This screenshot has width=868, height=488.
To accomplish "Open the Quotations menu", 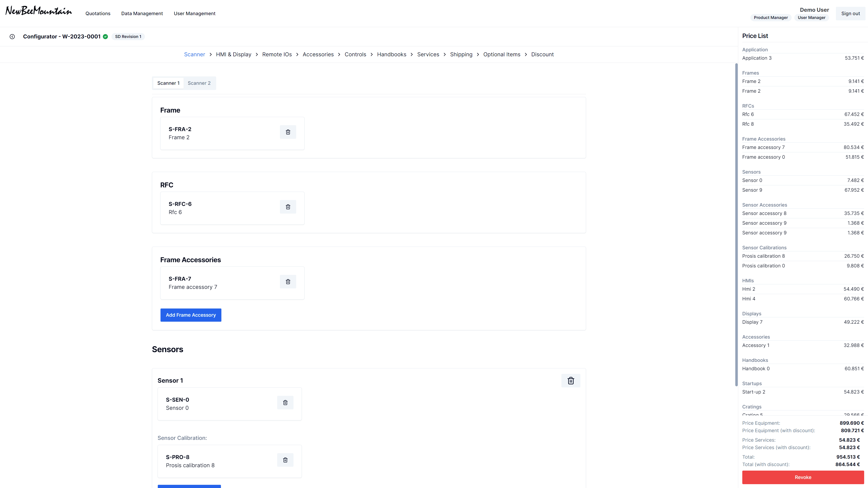I will pyautogui.click(x=98, y=14).
